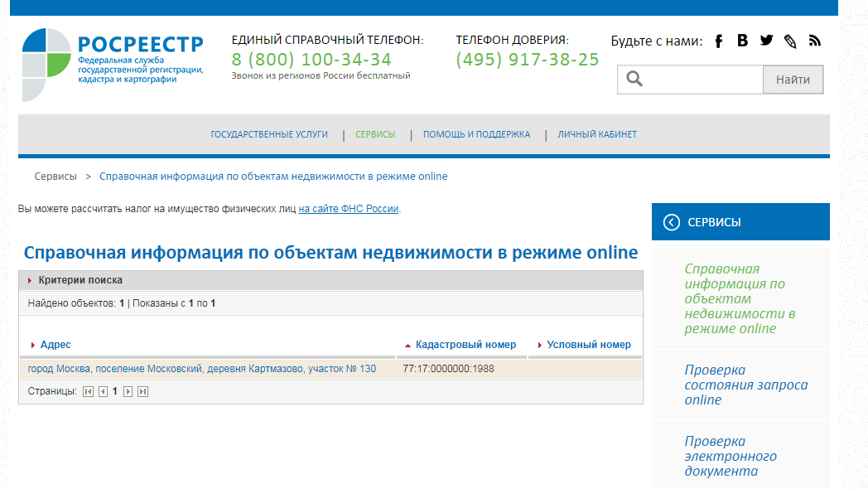Follow the на сайте ФНС России link

tap(349, 209)
